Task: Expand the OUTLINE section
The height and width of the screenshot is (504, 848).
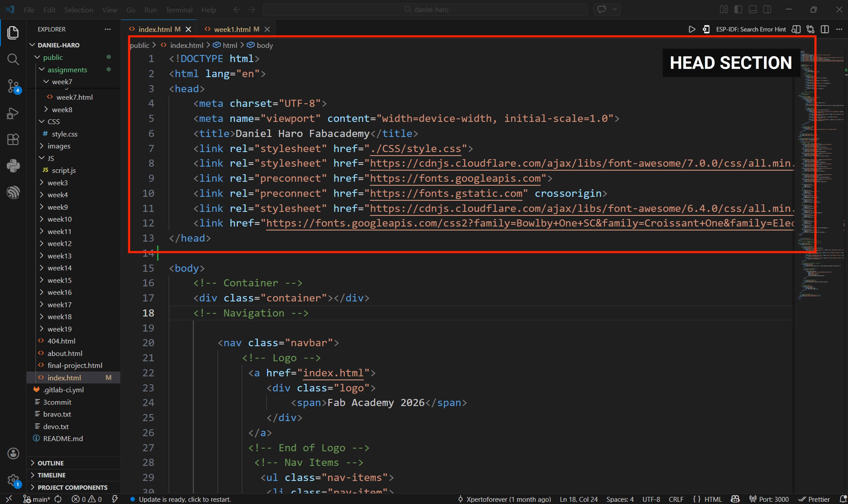Action: click(x=50, y=463)
